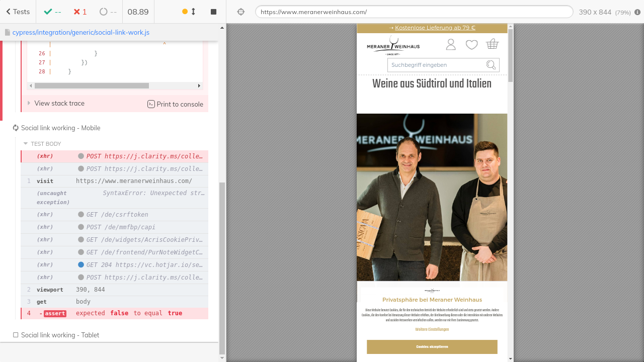Select the Social link working - Tablet test
Viewport: 644px width, 362px height.
point(60,335)
